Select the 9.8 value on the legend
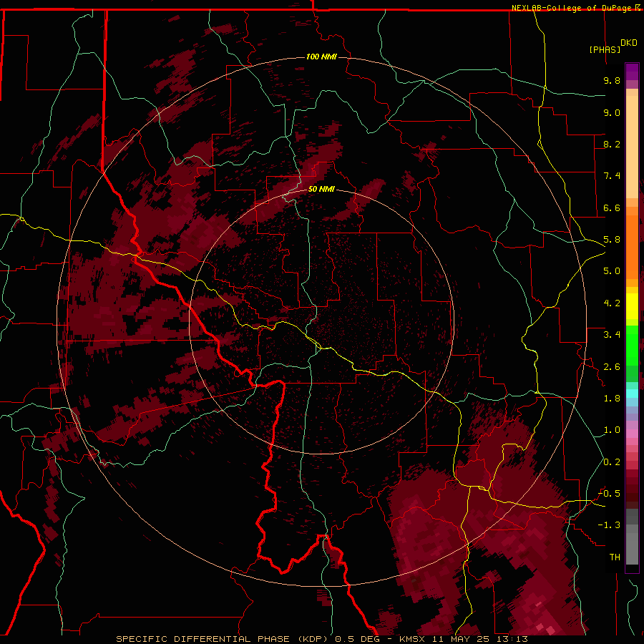644x644 pixels. [612, 81]
